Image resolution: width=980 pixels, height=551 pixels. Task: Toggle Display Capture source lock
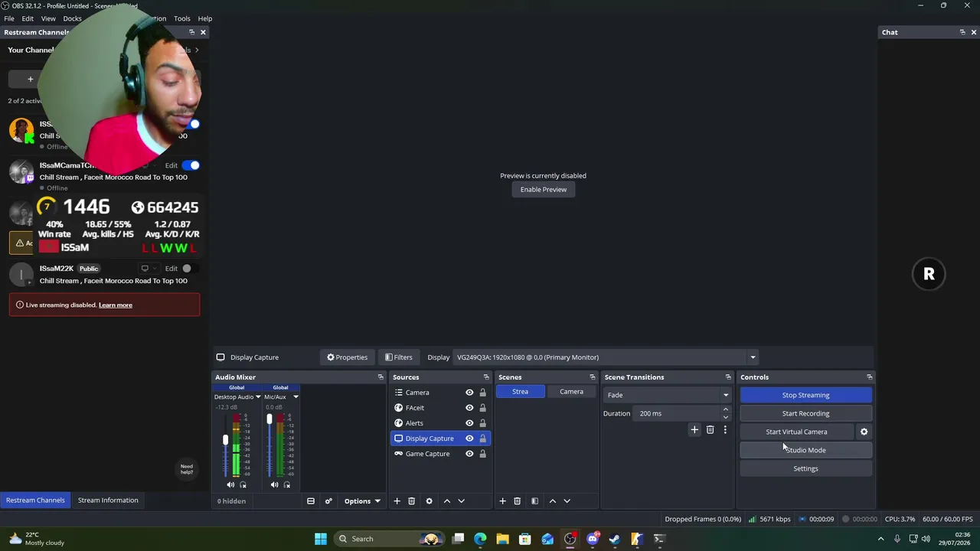[x=482, y=439]
